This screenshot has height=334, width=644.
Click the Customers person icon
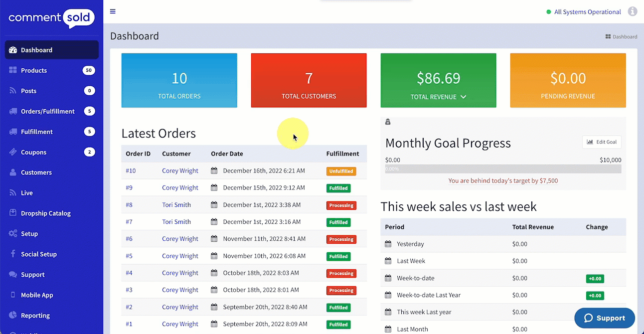[13, 172]
